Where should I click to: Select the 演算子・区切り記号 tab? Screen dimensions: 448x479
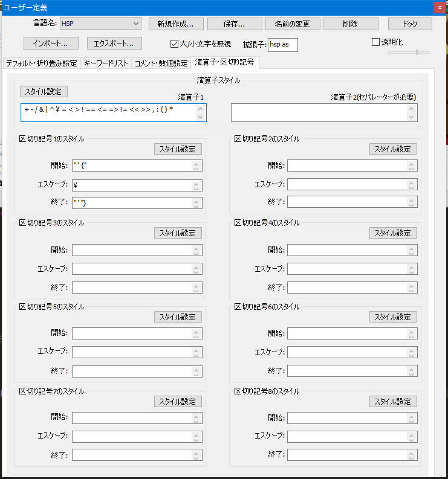[x=225, y=62]
